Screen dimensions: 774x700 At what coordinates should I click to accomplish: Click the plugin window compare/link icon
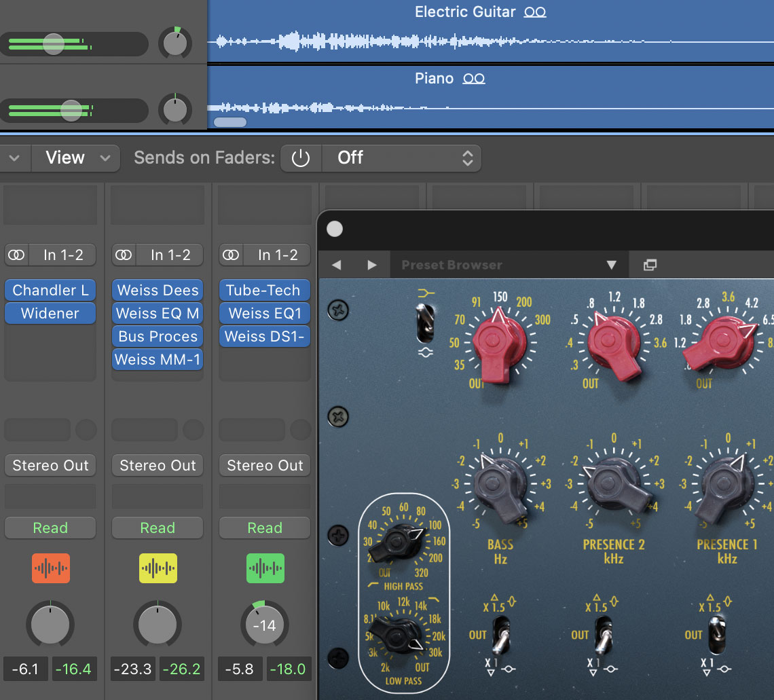click(650, 265)
